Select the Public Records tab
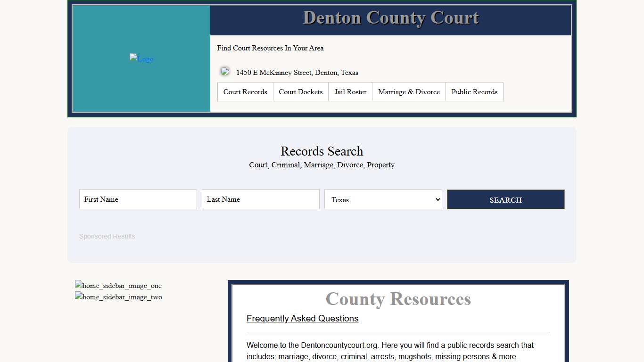Image resolution: width=644 pixels, height=362 pixels. click(474, 91)
